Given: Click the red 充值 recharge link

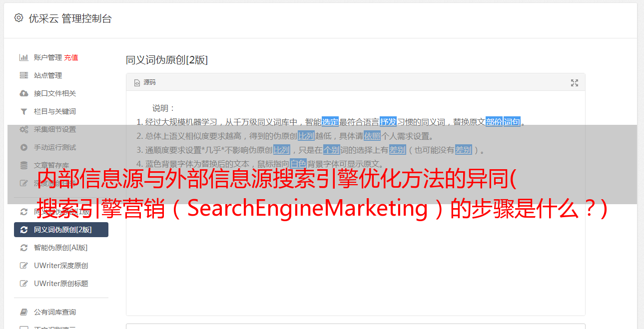Looking at the screenshot, I should pos(71,57).
